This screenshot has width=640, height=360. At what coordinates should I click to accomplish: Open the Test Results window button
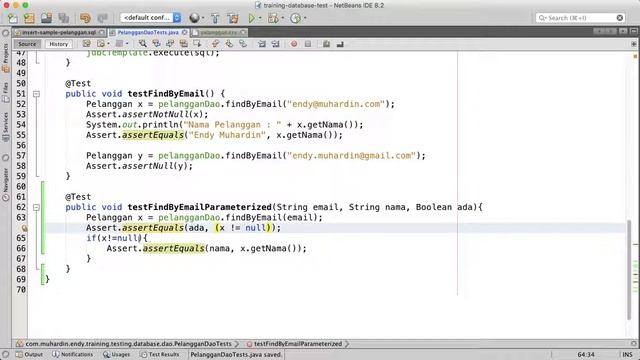tap(159, 354)
